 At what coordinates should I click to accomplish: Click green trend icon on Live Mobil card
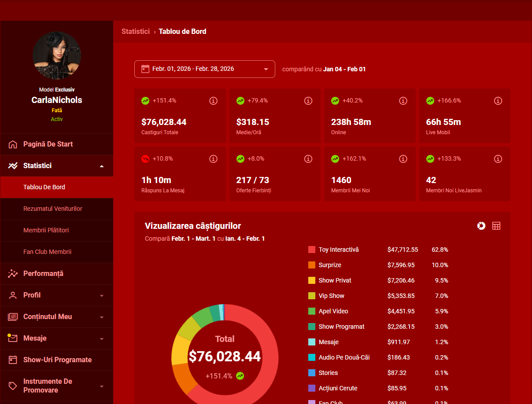(x=430, y=101)
